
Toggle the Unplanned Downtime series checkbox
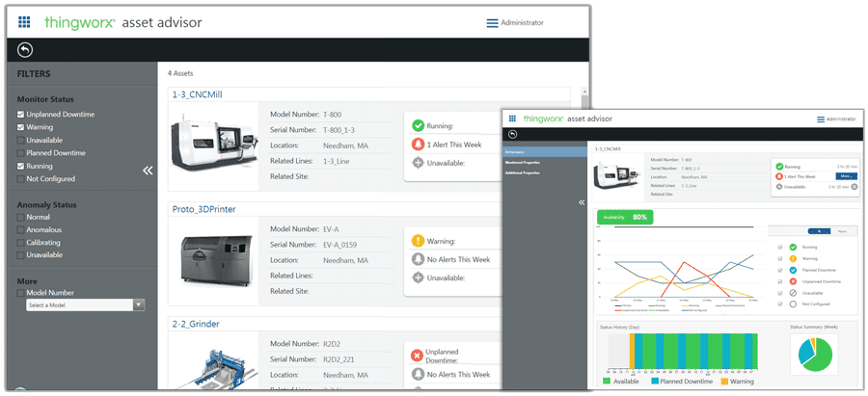[780, 281]
